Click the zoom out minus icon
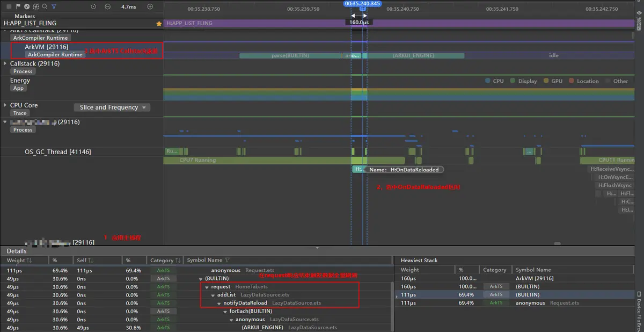Viewport: 644px width, 332px height. point(107,6)
